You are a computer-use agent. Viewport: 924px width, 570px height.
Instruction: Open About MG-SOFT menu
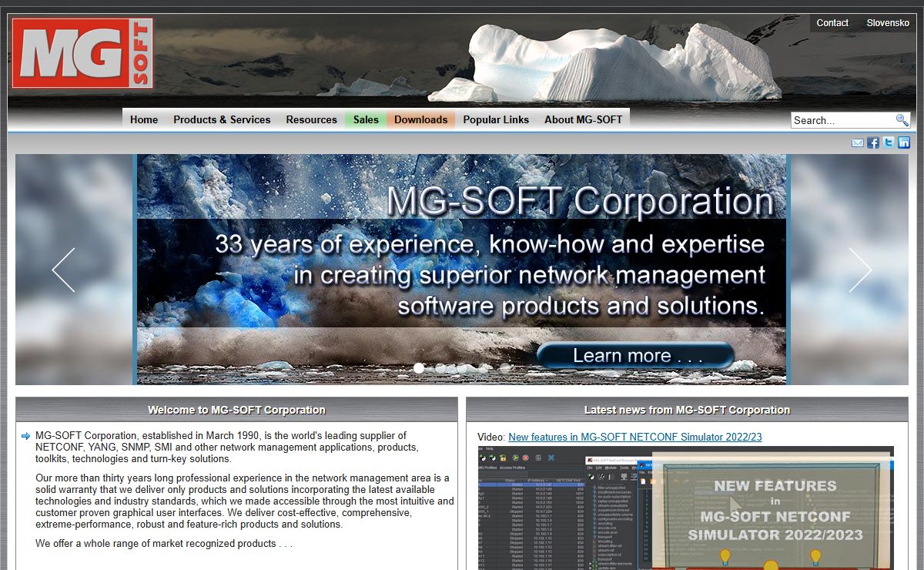click(583, 119)
